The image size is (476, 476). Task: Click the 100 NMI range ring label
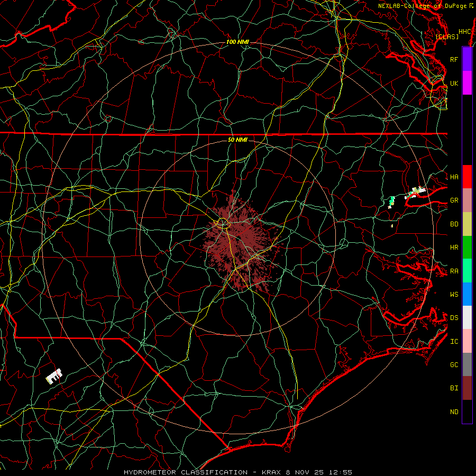tap(237, 42)
